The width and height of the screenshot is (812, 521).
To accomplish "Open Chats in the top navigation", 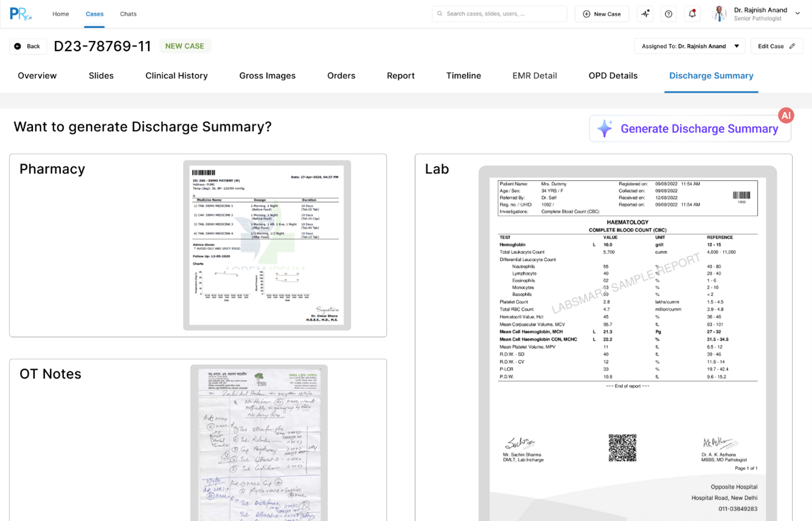I will click(128, 14).
